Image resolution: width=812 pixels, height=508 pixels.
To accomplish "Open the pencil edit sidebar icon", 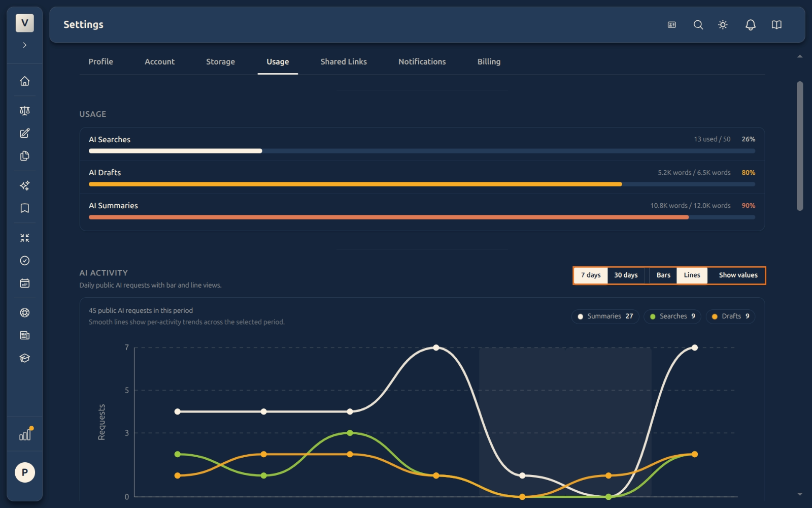I will pos(24,133).
